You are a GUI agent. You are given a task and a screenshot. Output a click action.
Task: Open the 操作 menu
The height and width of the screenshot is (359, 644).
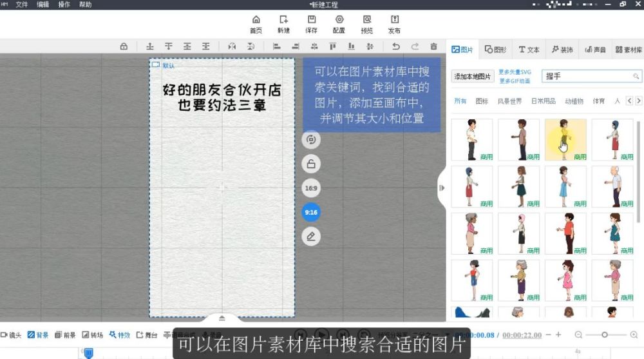pos(64,5)
